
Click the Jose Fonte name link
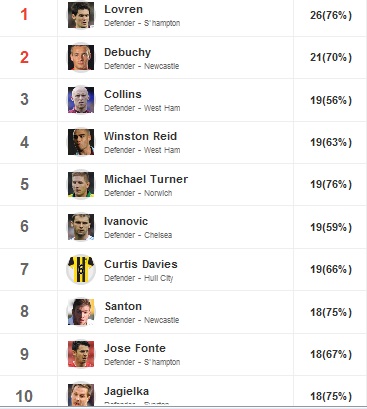tap(135, 348)
